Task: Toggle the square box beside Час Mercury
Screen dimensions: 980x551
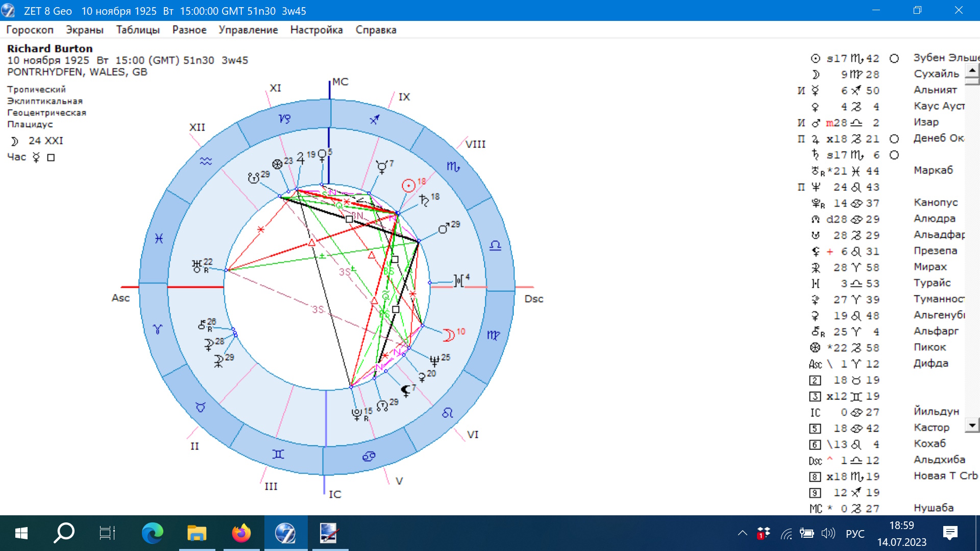Action: pyautogui.click(x=51, y=158)
